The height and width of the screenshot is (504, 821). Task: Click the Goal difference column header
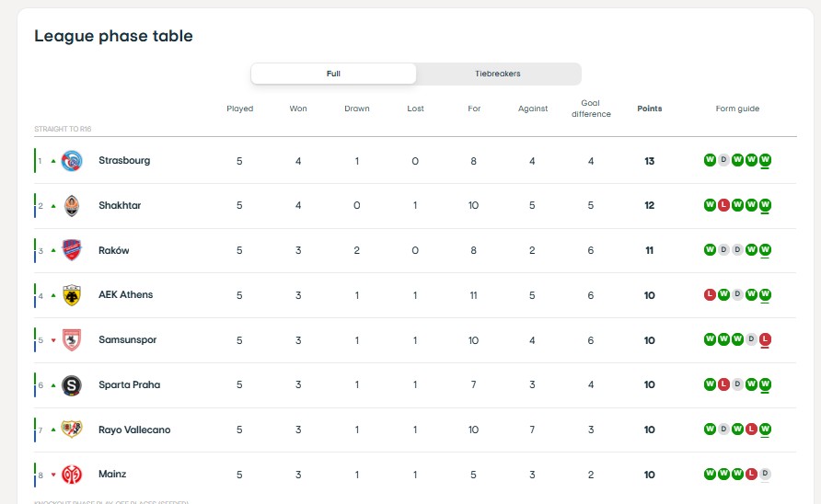pos(591,109)
